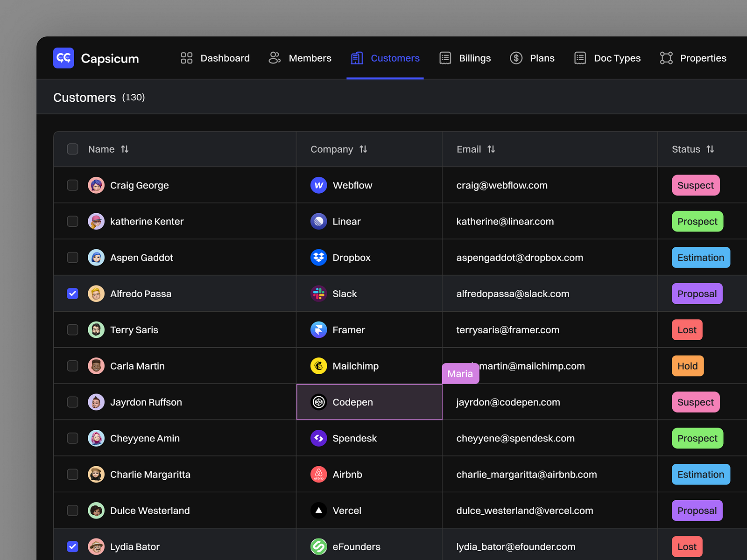
Task: Click Proposal badge for Alfredo Passa
Action: coord(697,294)
